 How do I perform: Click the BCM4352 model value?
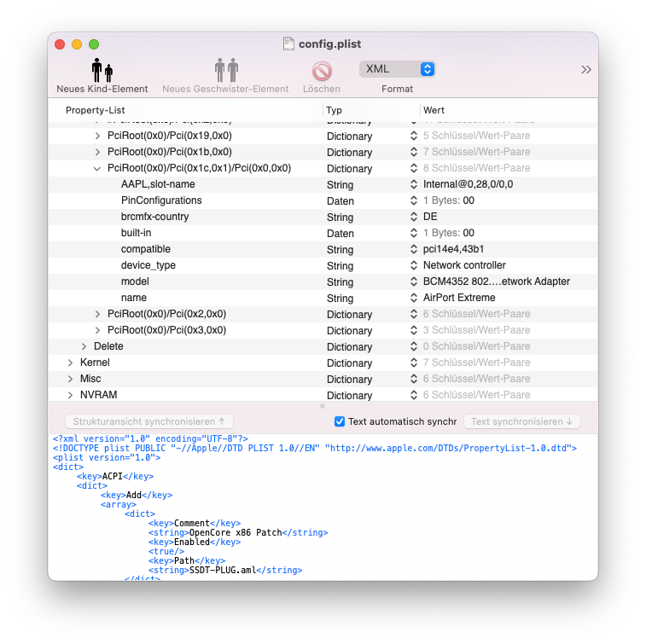(497, 281)
